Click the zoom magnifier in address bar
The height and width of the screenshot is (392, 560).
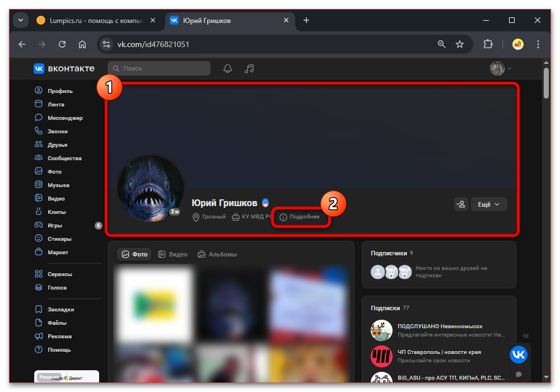pyautogui.click(x=441, y=44)
